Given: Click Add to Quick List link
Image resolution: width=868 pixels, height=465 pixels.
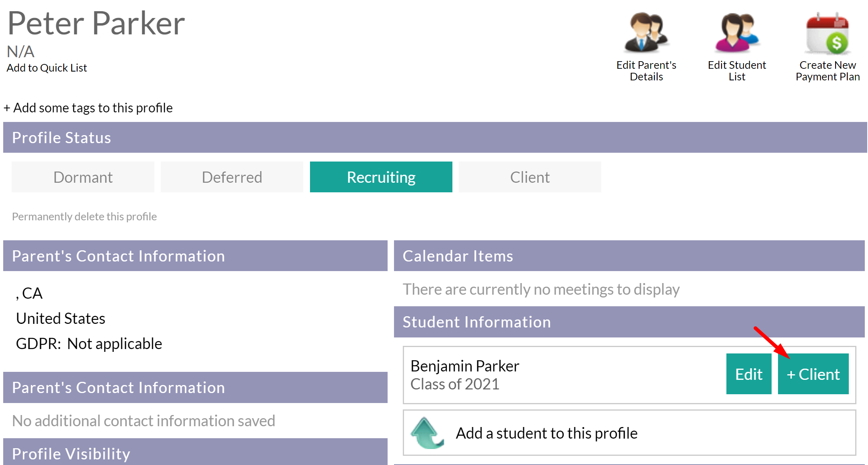Looking at the screenshot, I should point(47,68).
